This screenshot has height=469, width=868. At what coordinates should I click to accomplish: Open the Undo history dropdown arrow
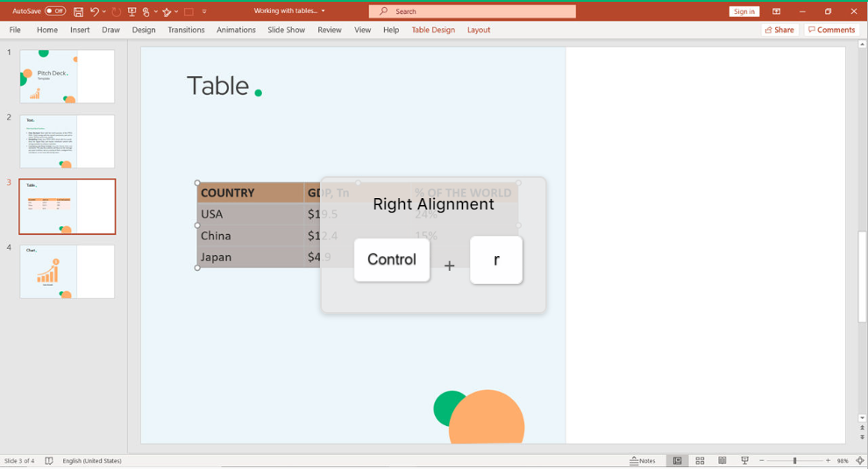[x=103, y=11]
